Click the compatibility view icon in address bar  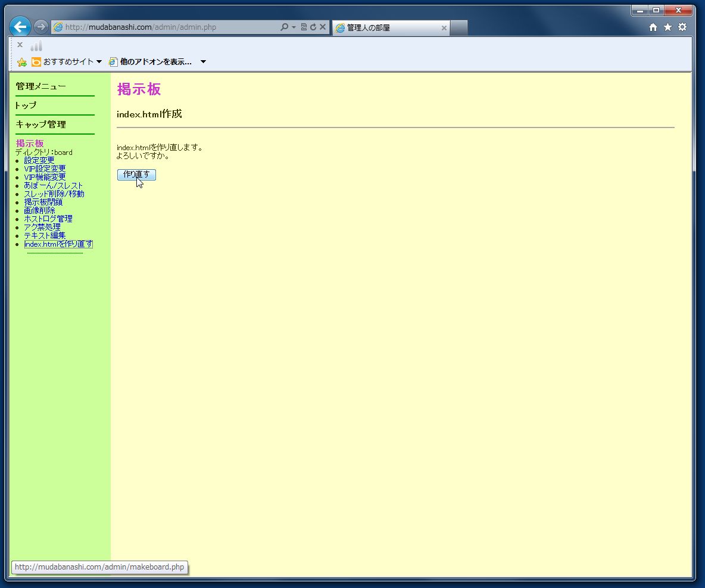coord(304,27)
